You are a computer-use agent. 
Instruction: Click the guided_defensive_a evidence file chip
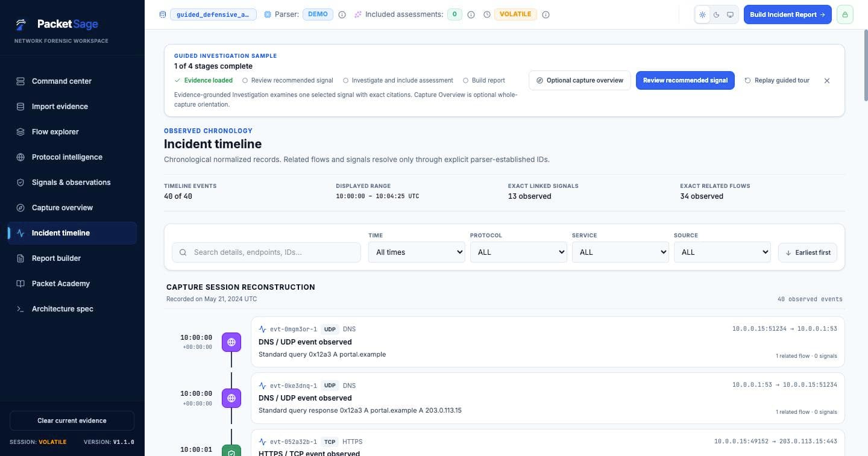(x=213, y=14)
